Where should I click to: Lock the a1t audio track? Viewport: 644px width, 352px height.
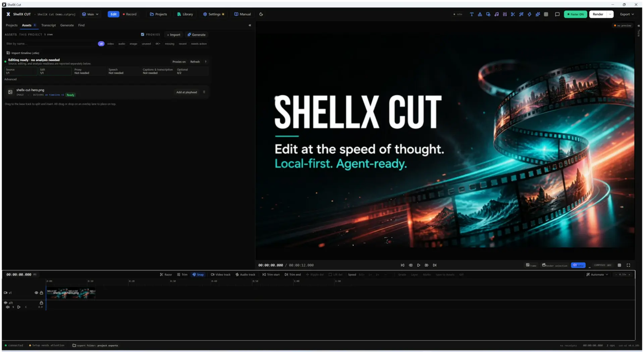pyautogui.click(x=41, y=303)
